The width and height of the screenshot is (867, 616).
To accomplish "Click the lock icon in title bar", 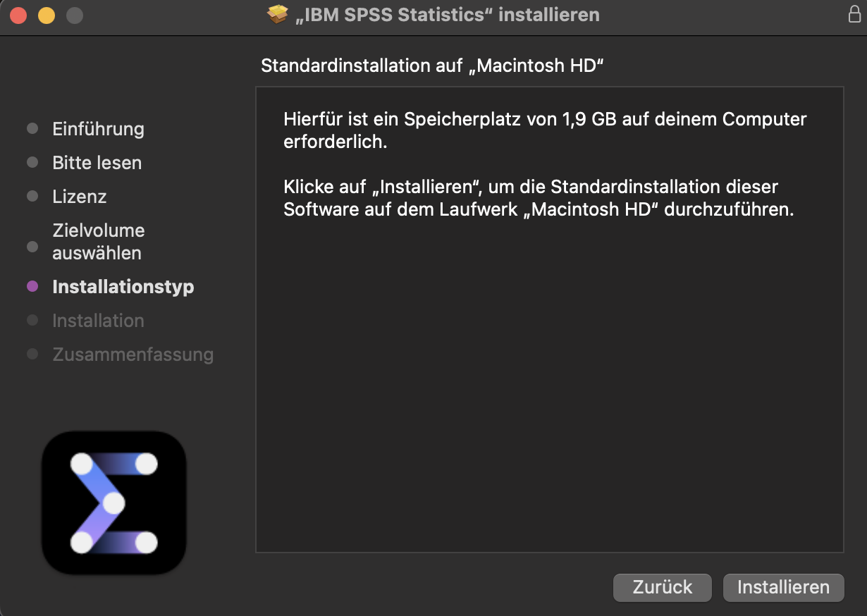I will pos(854,15).
